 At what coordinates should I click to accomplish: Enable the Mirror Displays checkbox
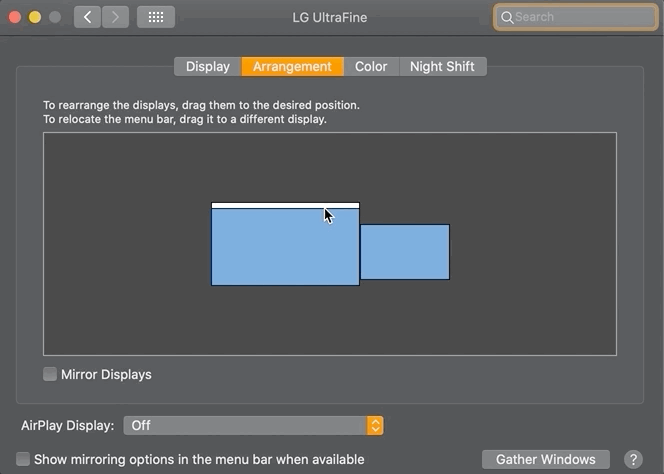(50, 374)
